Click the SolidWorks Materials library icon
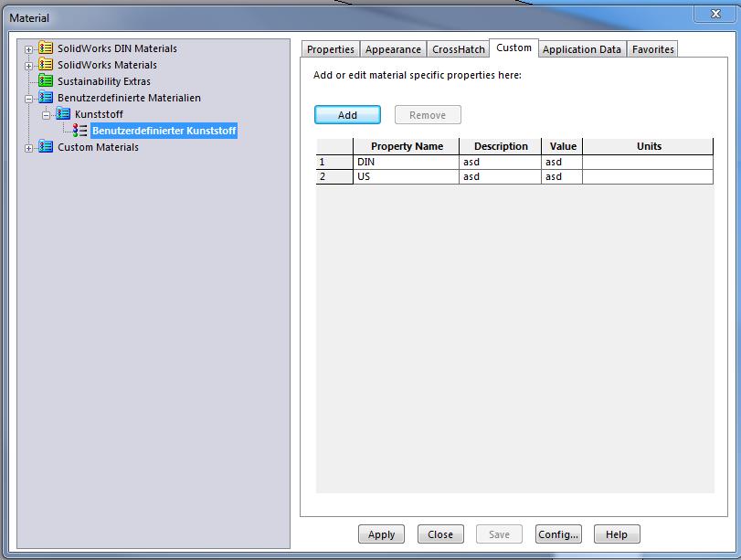Image resolution: width=741 pixels, height=560 pixels. click(46, 64)
